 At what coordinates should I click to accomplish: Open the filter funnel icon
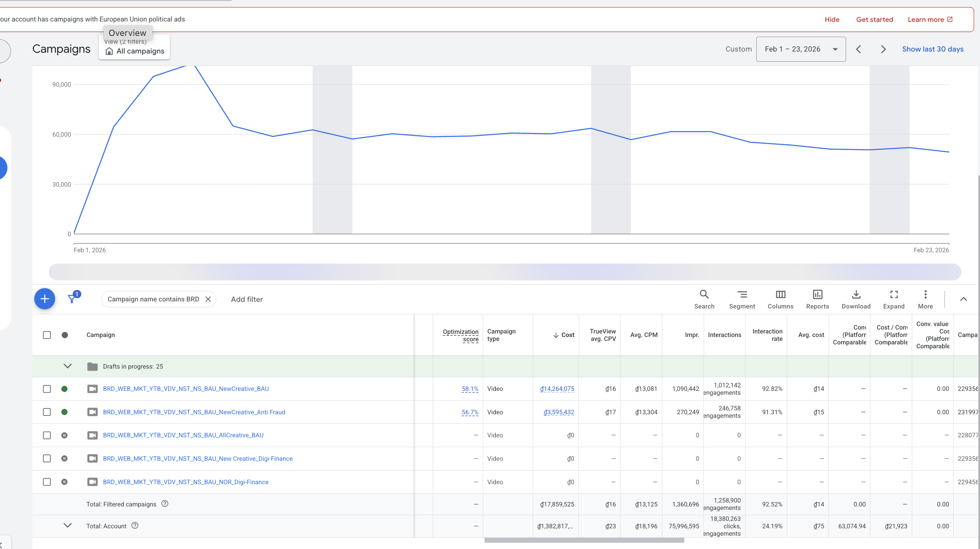[x=72, y=299]
